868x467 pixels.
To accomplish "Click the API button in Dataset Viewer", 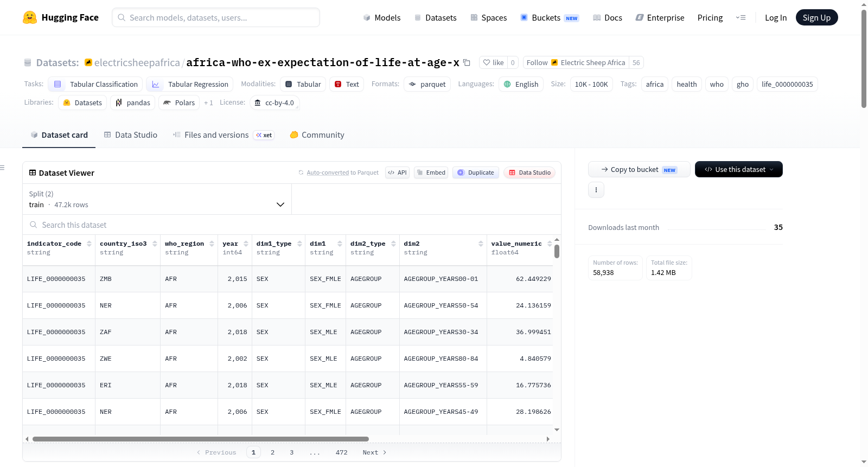I will click(x=397, y=172).
